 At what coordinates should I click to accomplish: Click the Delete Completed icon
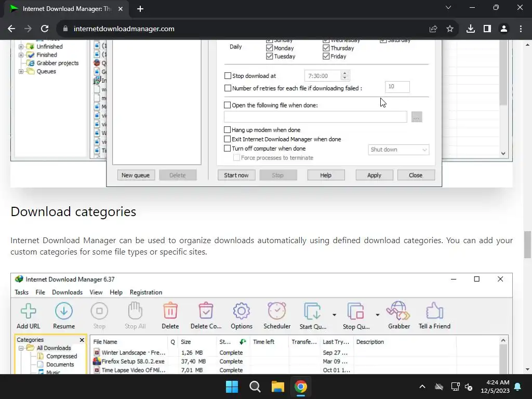coord(206,311)
